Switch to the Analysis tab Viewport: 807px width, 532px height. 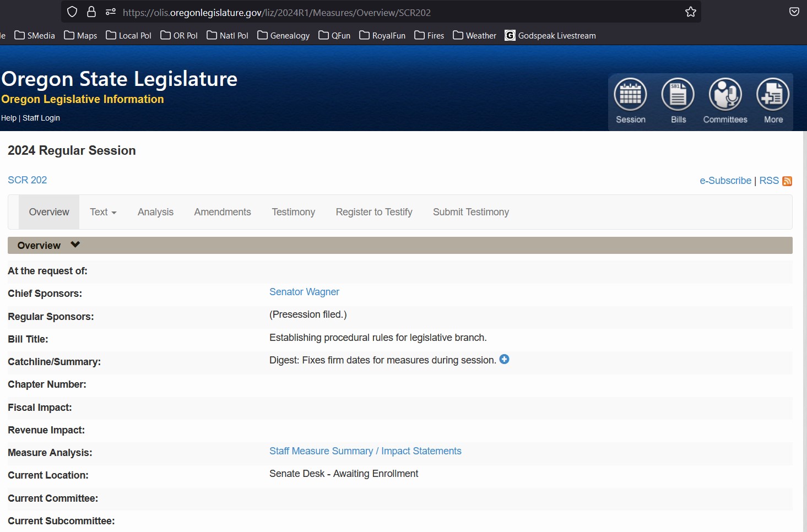(x=155, y=212)
